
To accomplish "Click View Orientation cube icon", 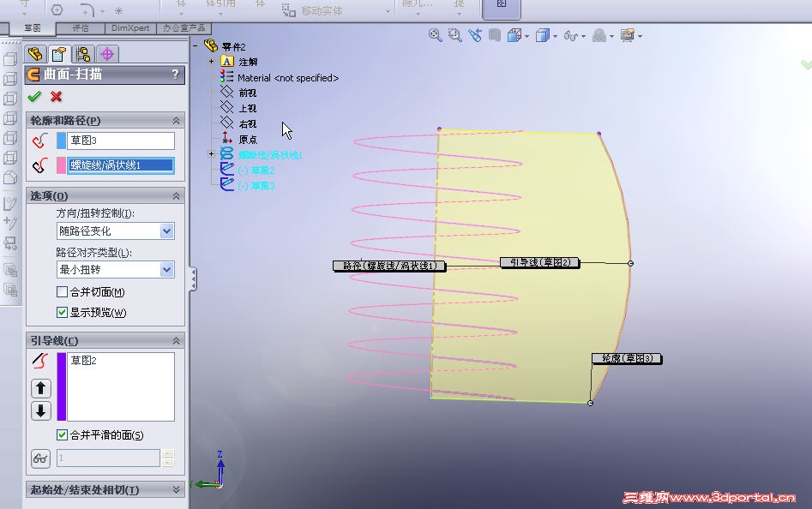I will coord(514,35).
